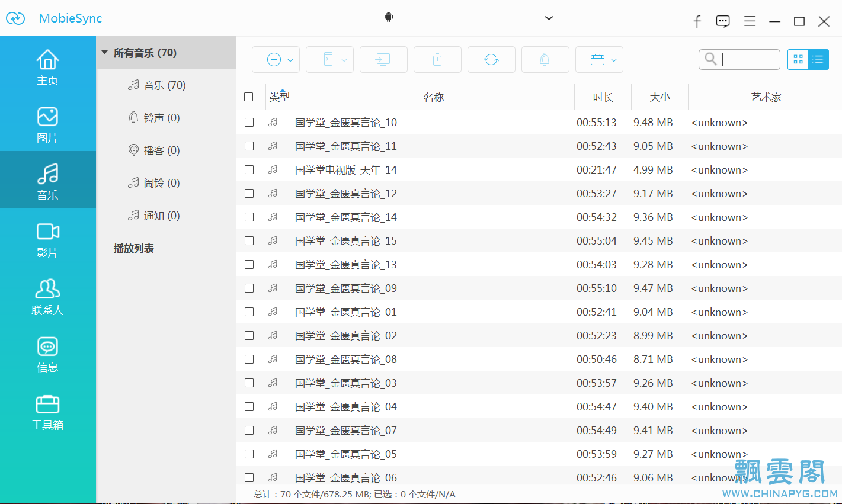Open the hamburger menu in title bar

click(x=750, y=21)
